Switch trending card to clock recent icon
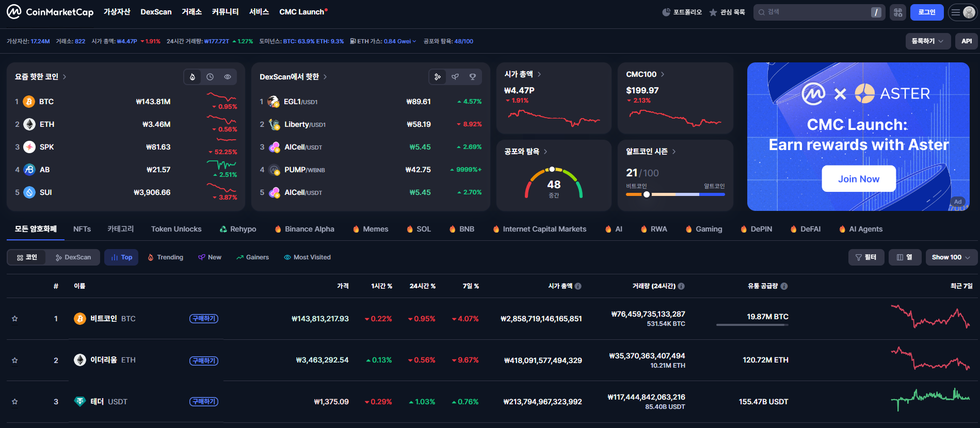The height and width of the screenshot is (428, 980). (210, 77)
